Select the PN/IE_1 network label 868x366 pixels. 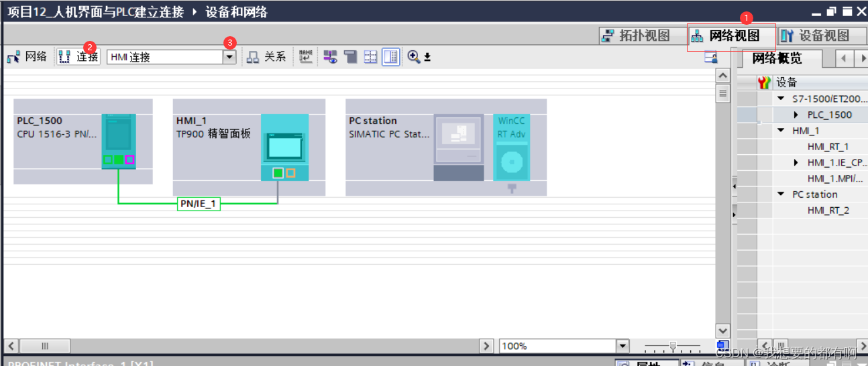click(199, 204)
